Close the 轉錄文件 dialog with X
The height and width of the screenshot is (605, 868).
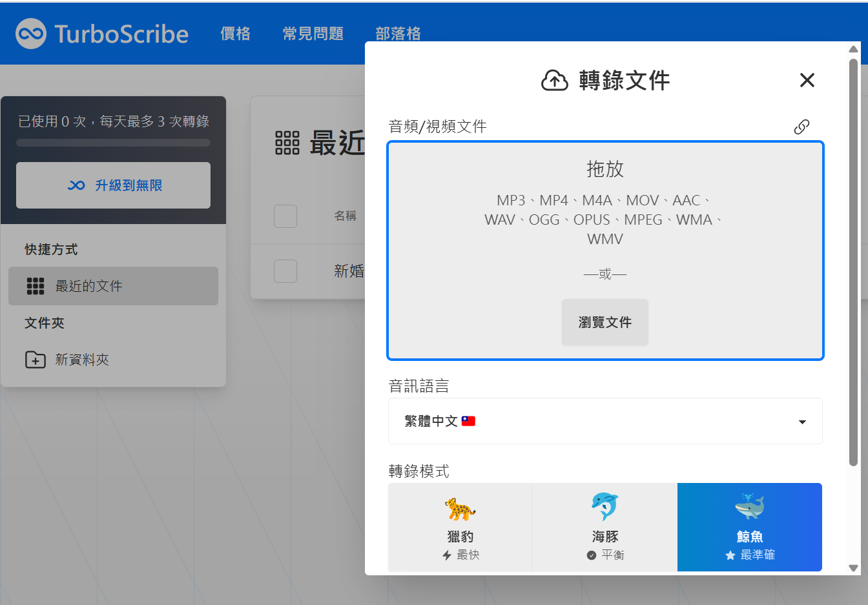tap(807, 80)
